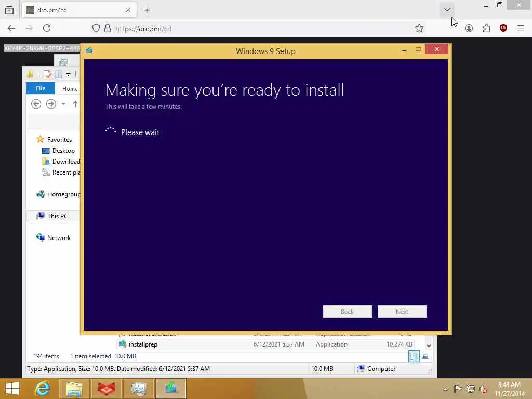This screenshot has height=399, width=532.
Task: Open the network tray icon
Action: (470, 389)
